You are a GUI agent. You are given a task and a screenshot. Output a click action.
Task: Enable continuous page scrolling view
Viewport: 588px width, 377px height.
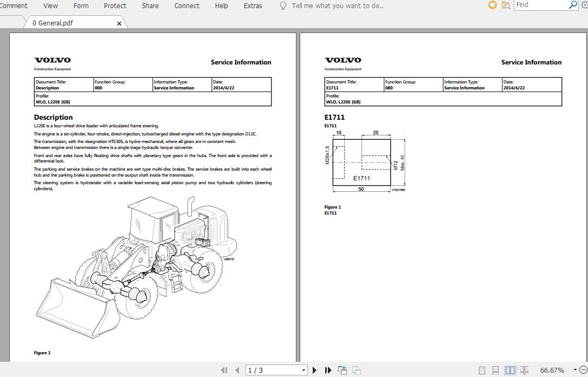click(x=495, y=370)
